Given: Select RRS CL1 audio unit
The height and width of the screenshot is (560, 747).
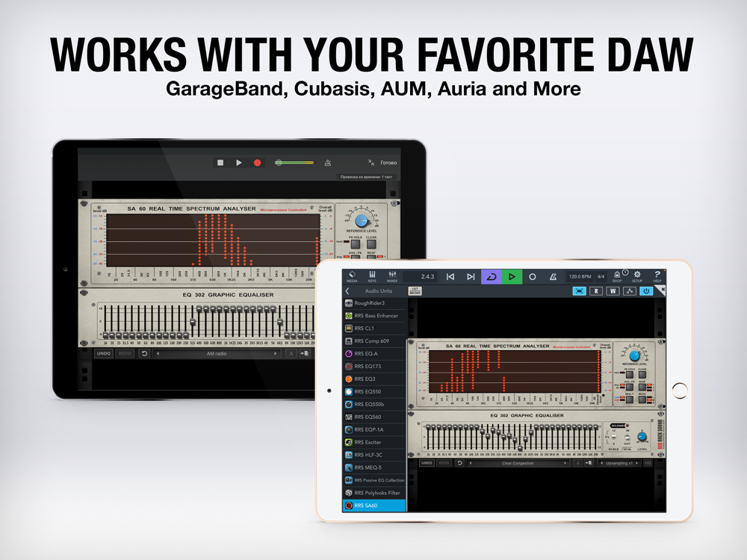Looking at the screenshot, I should click(374, 328).
